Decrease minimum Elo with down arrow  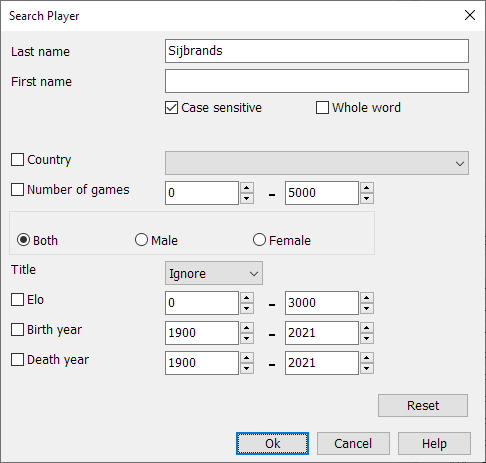(x=247, y=308)
